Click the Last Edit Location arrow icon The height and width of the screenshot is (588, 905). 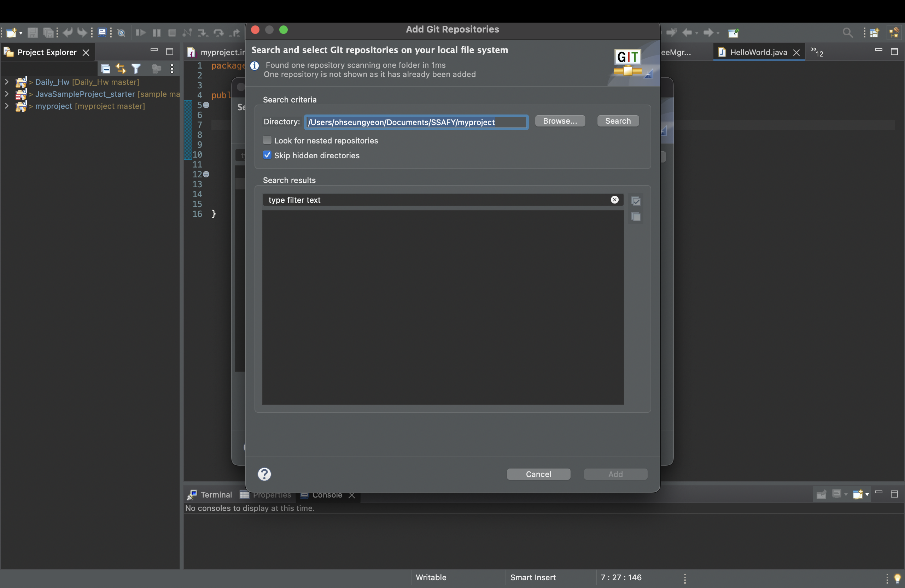point(672,33)
